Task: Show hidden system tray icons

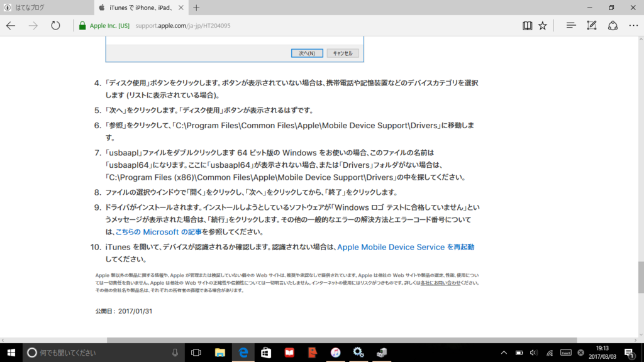Action: (504, 353)
